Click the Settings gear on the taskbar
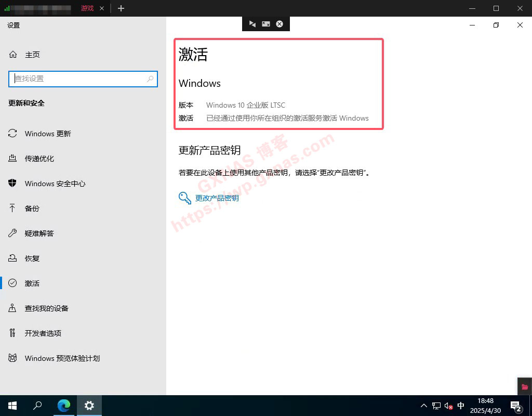Viewport: 532px width, 416px height. pyautogui.click(x=89, y=406)
